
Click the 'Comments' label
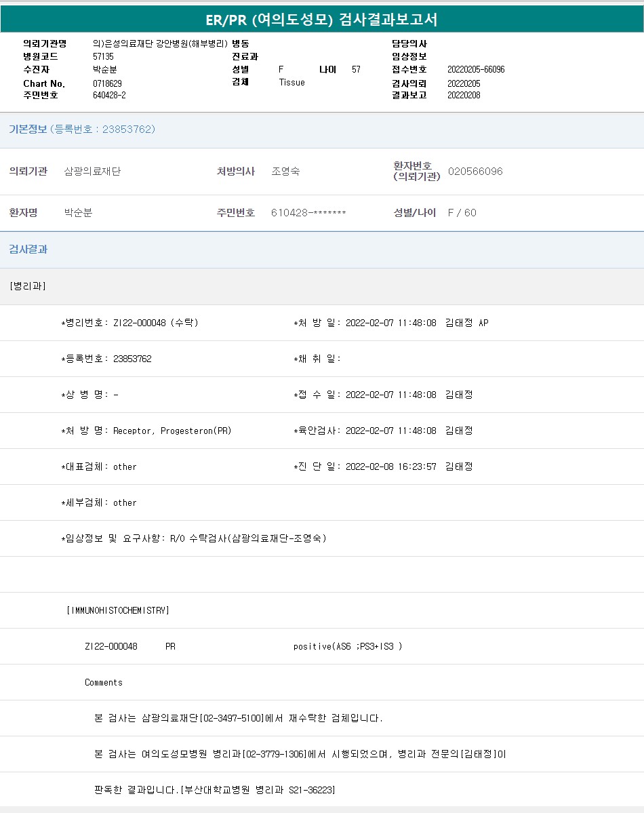point(104,682)
